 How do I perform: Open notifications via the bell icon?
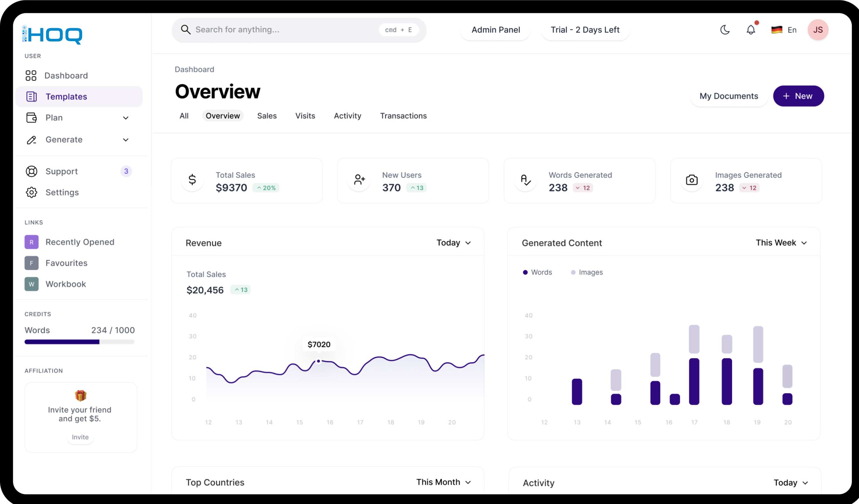[751, 30]
